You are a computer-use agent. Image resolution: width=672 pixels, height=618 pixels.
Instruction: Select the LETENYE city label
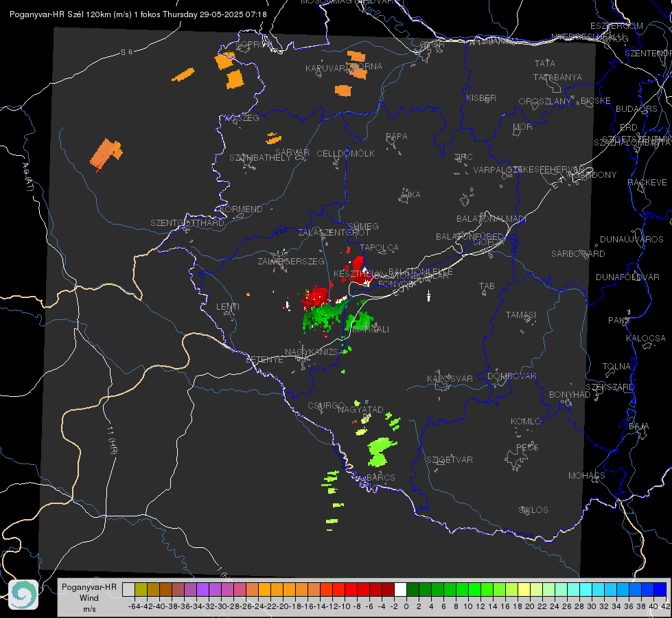264,360
